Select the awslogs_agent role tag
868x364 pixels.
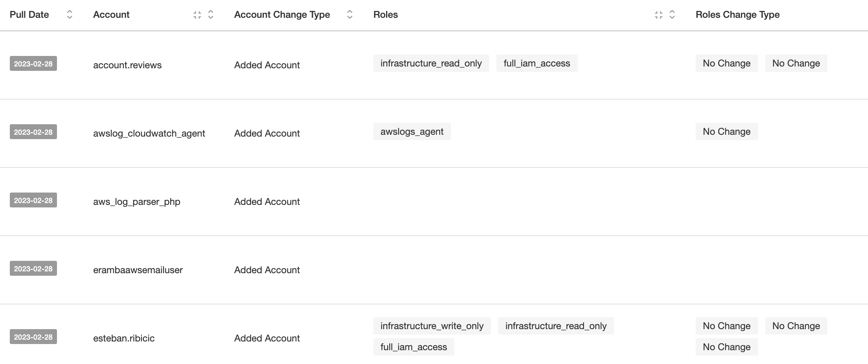point(412,132)
